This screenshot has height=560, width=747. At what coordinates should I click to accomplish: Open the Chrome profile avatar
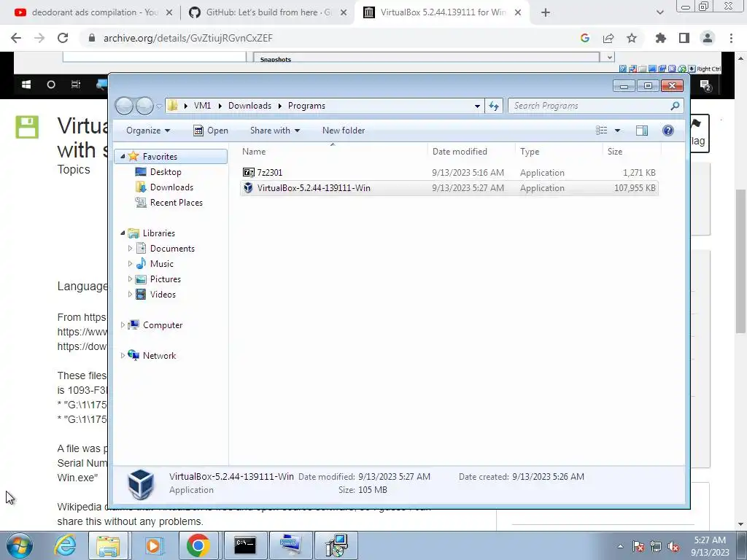[x=708, y=38]
